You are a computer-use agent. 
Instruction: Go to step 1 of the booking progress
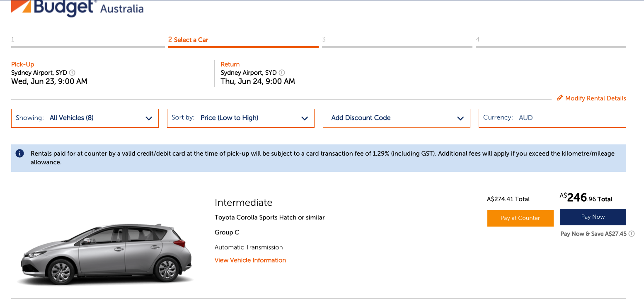coord(88,41)
